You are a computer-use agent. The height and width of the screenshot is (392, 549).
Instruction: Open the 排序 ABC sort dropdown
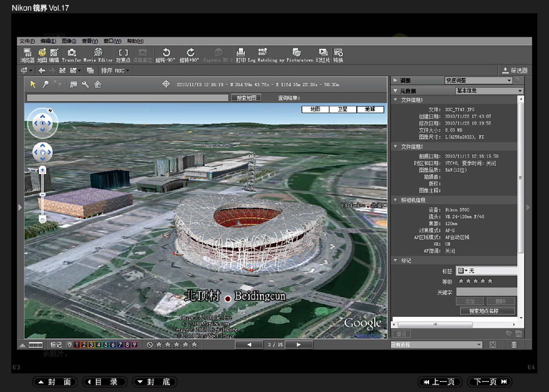[115, 70]
